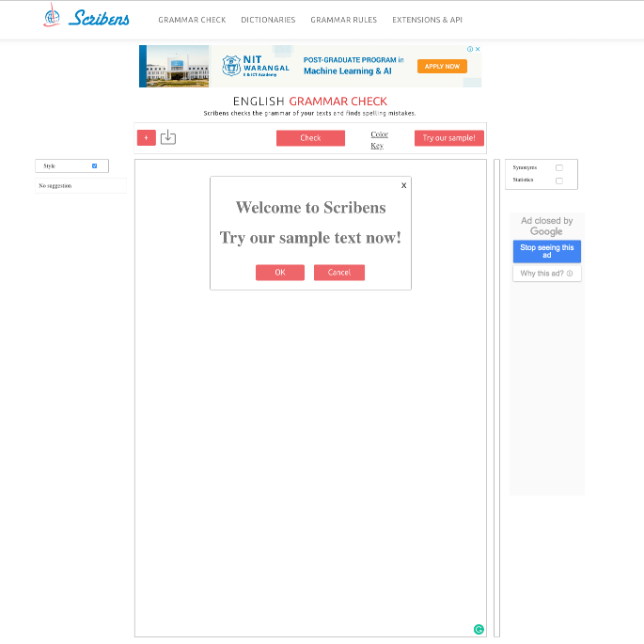Enable the Statistics checkbox
644x644 pixels.
tap(559, 181)
